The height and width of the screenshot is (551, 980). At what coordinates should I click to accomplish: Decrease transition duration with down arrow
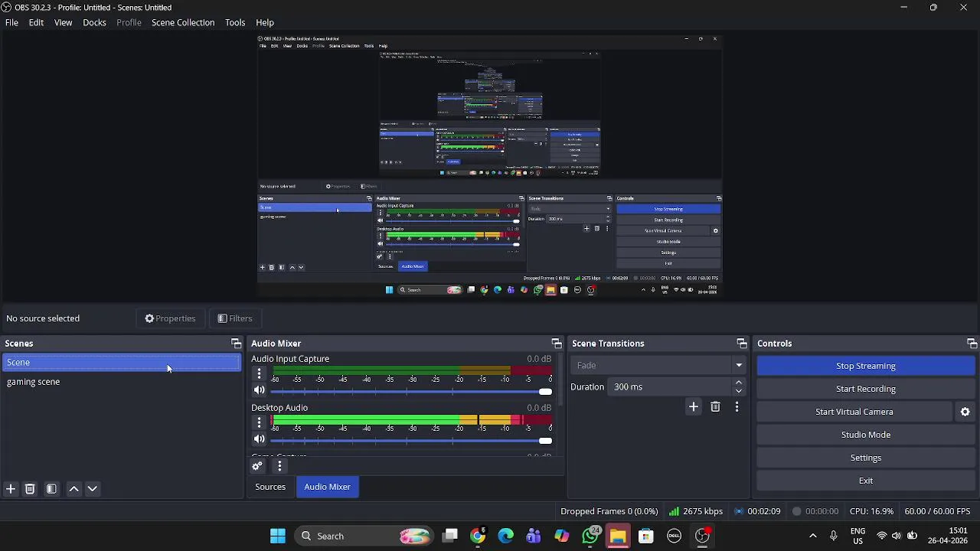[x=739, y=391]
